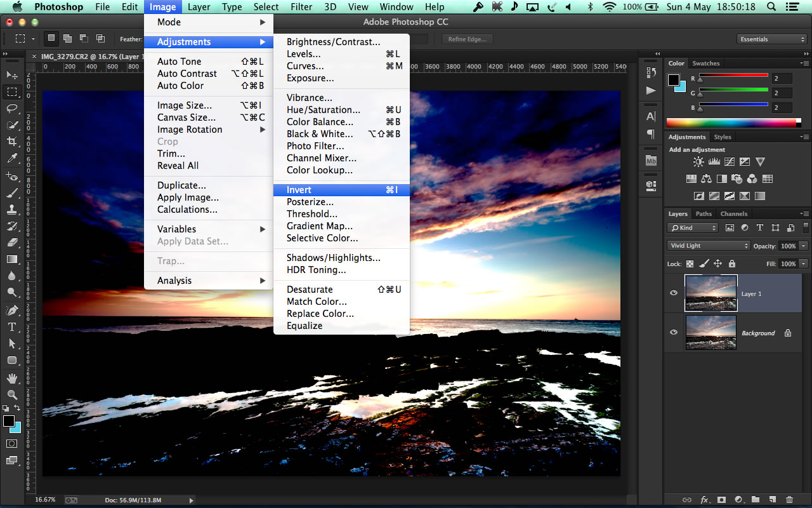Image resolution: width=812 pixels, height=508 pixels.
Task: Open the Opacity slider dropdown arrow
Action: 804,246
